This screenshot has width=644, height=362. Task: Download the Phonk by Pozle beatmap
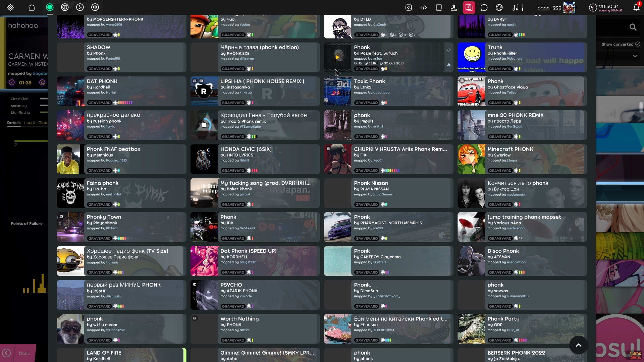point(448,65)
